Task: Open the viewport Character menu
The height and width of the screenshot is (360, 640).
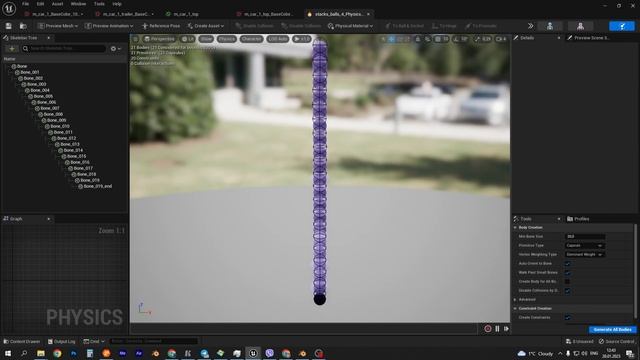Action: coord(251,39)
